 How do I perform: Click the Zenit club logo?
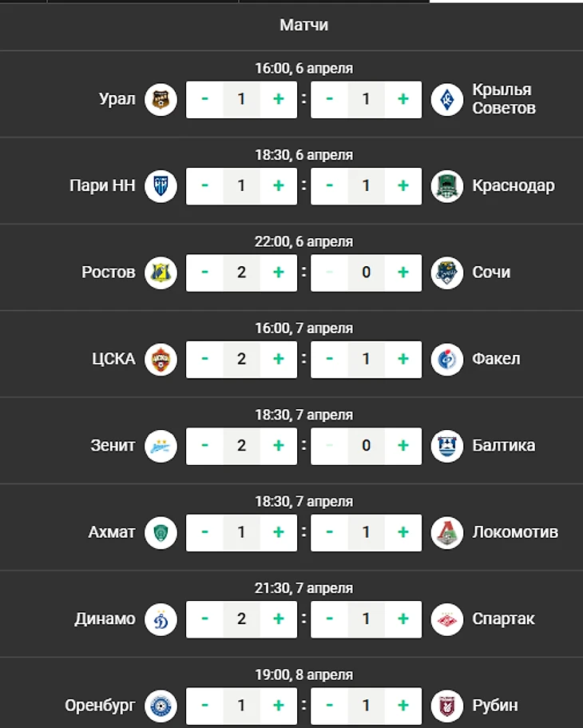click(x=161, y=446)
